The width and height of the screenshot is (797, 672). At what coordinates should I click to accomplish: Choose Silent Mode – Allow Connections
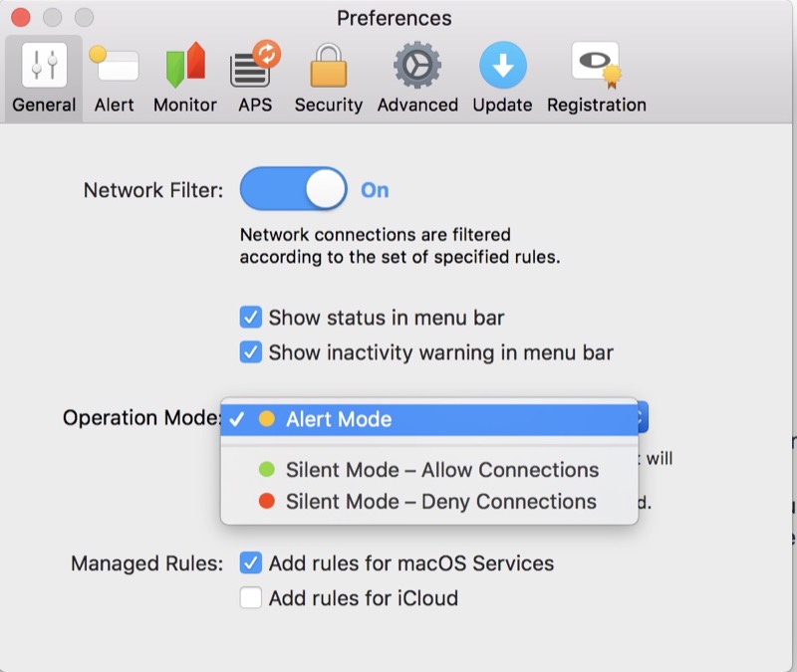442,470
